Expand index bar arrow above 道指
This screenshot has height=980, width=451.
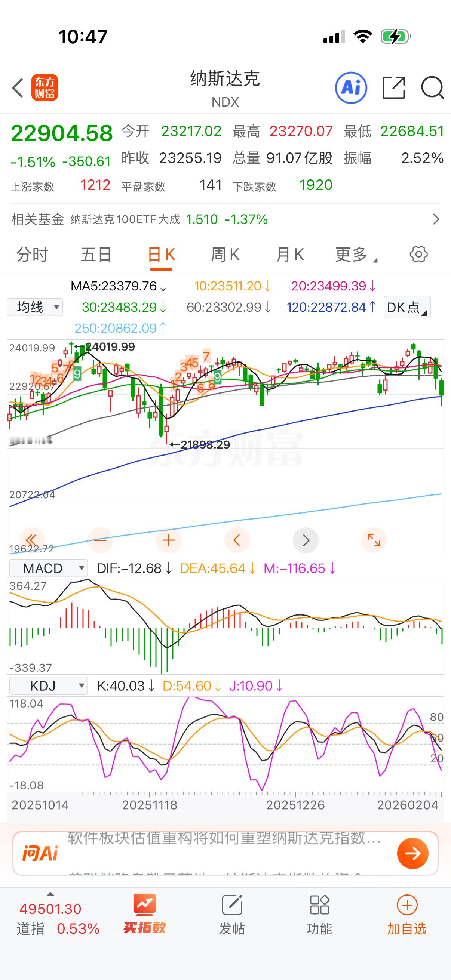tap(50, 894)
